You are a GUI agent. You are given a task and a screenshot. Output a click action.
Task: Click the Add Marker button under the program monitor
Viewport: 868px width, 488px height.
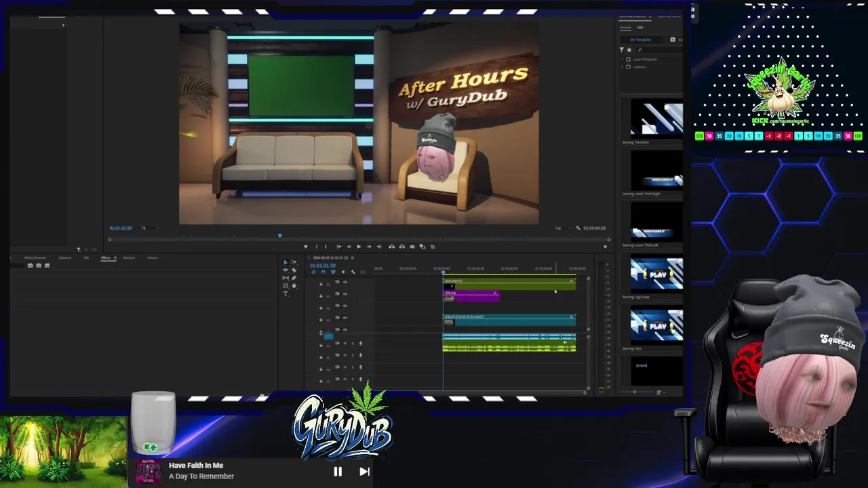click(306, 246)
